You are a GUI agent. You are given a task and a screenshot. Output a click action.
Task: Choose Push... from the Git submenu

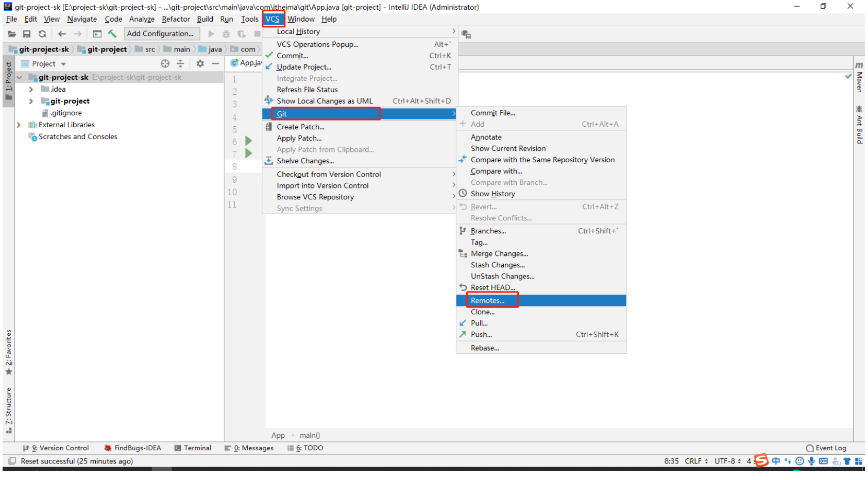(481, 335)
